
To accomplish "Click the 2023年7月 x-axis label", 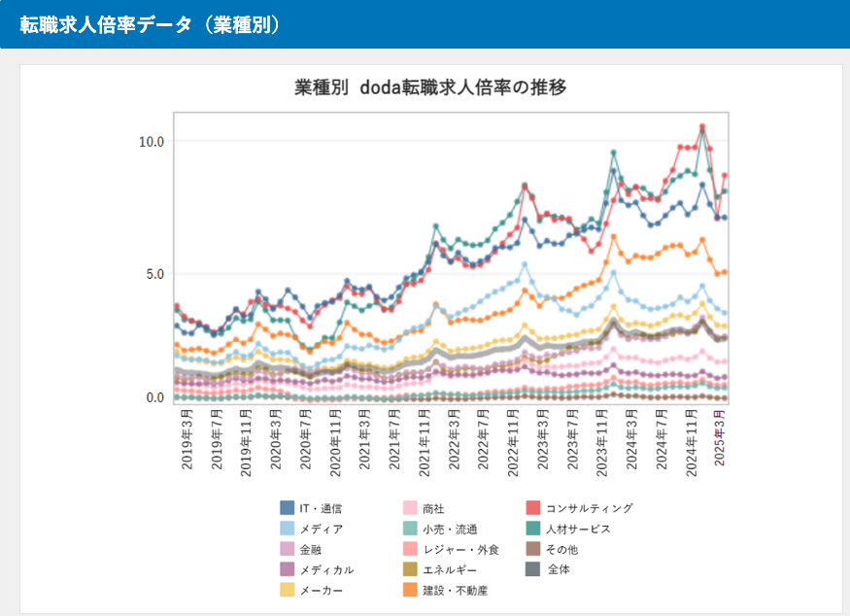I will click(573, 441).
